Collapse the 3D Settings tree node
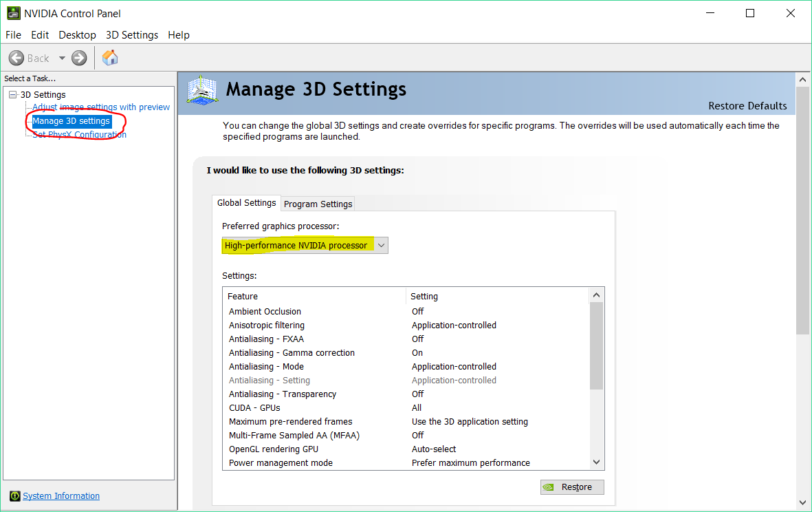 click(x=13, y=95)
